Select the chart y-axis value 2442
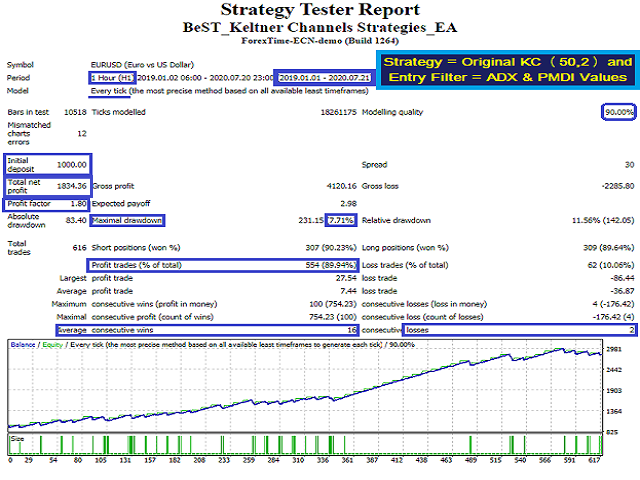Screen dimensions: 640x480 [614, 370]
